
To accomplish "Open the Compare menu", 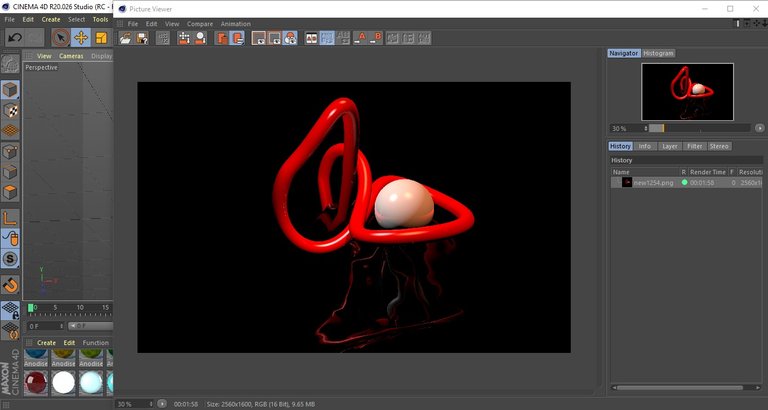I will point(200,24).
